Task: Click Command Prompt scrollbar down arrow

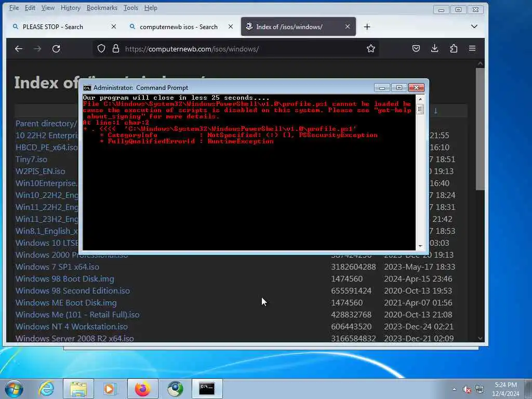Action: coord(420,246)
